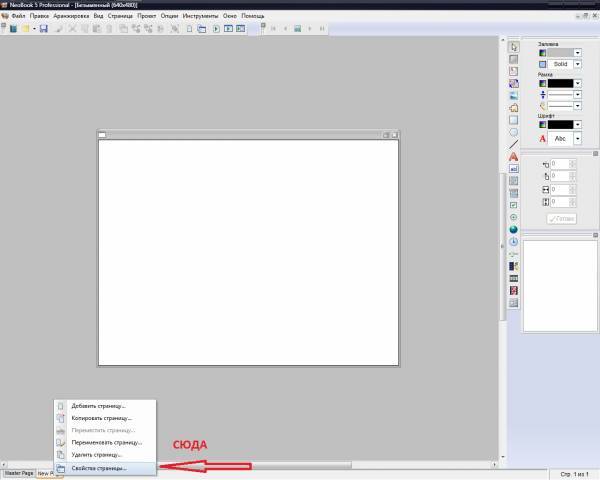Choose Свойства страницы from context menu
The width and height of the screenshot is (600, 480).
point(99,467)
